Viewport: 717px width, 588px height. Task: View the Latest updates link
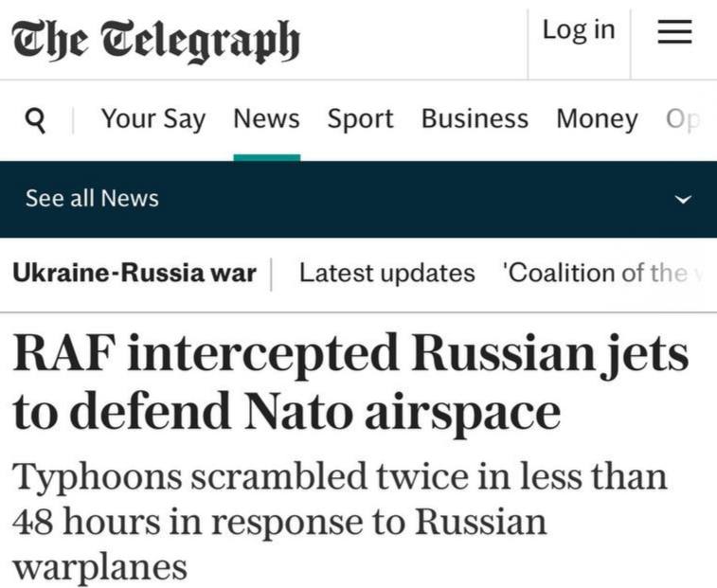(x=386, y=274)
